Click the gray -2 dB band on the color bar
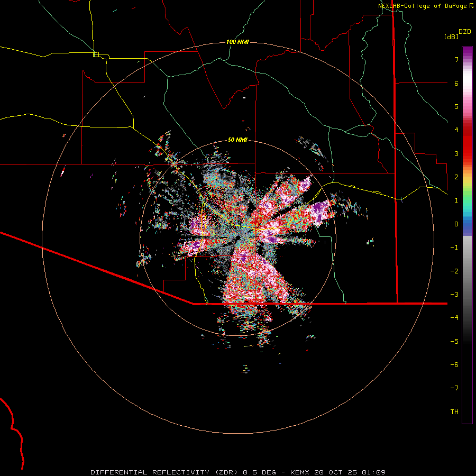The width and height of the screenshot is (476, 476). 467,271
